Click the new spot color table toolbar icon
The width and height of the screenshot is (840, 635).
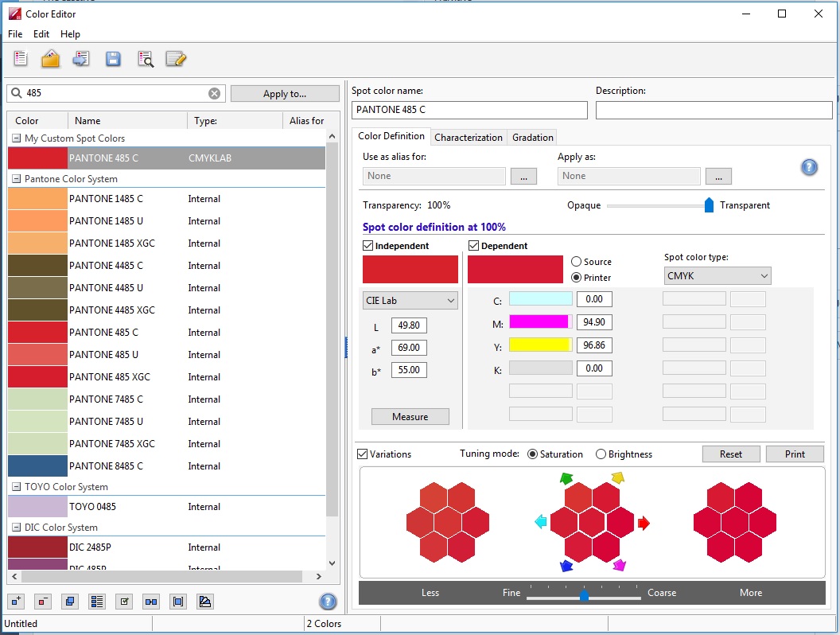point(21,58)
